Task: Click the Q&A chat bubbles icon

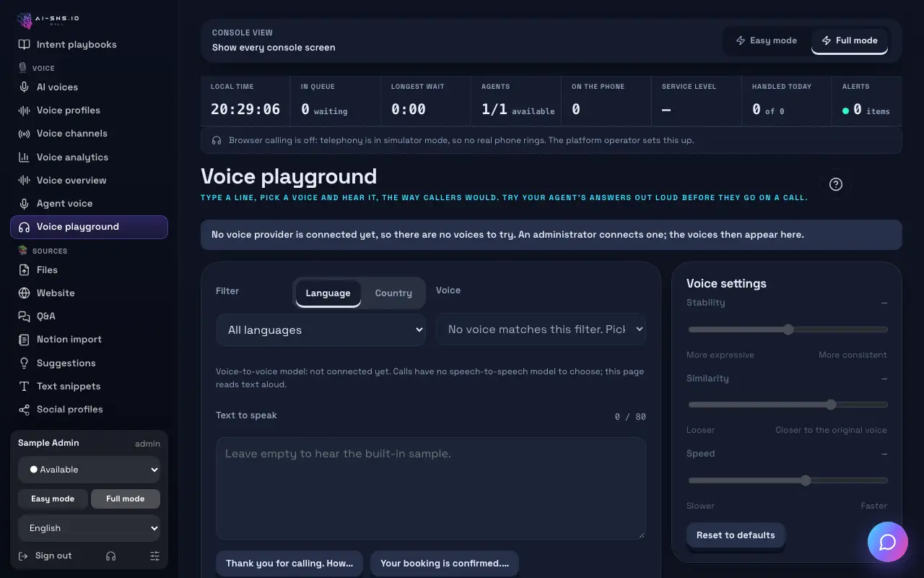Action: pyautogui.click(x=25, y=316)
